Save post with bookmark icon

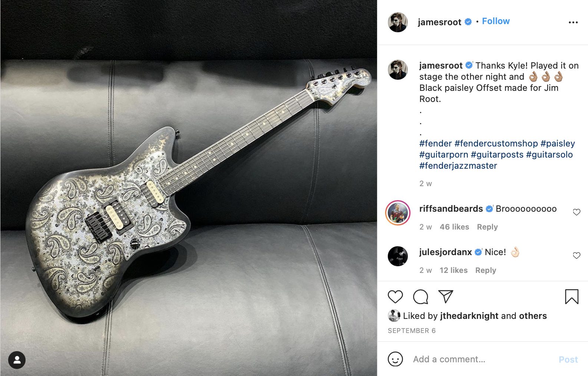click(x=572, y=297)
